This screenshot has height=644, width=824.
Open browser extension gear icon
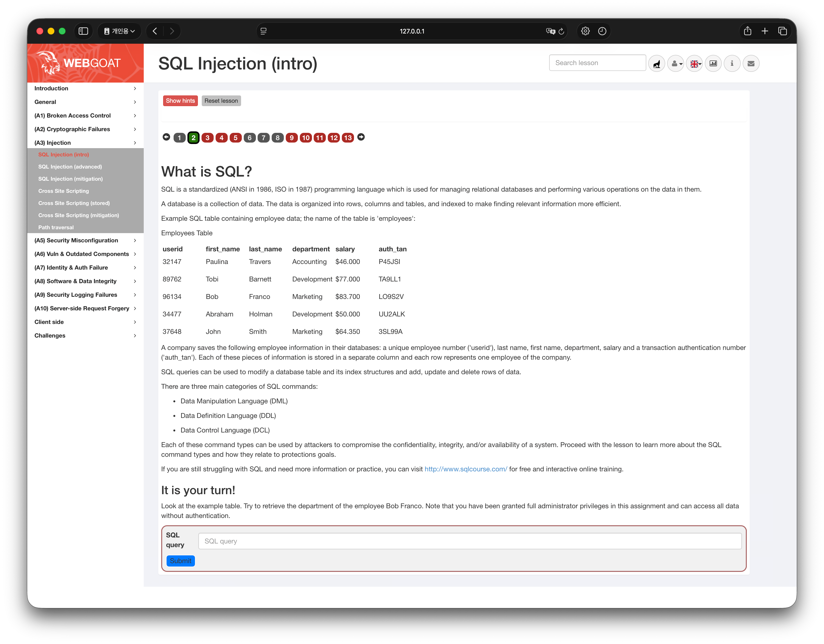click(585, 31)
